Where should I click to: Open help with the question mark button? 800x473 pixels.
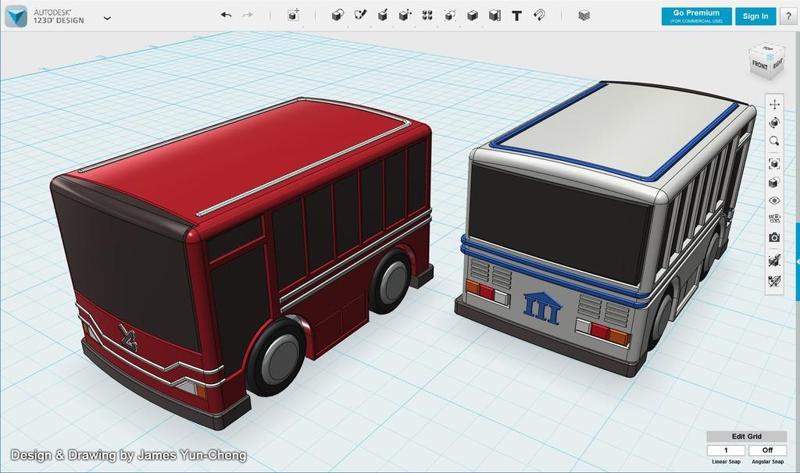click(788, 16)
